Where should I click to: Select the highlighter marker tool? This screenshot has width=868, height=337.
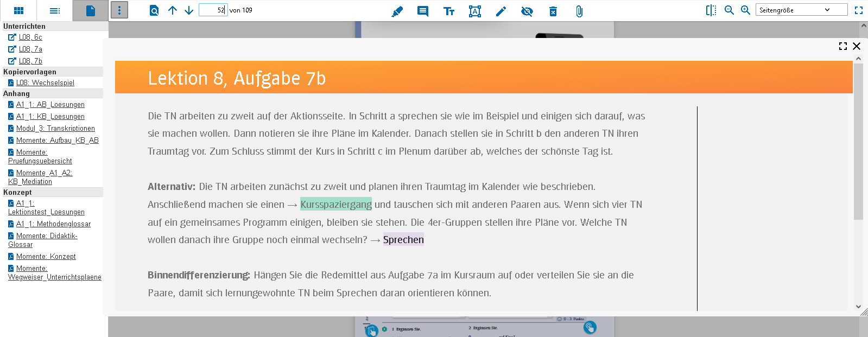(397, 11)
